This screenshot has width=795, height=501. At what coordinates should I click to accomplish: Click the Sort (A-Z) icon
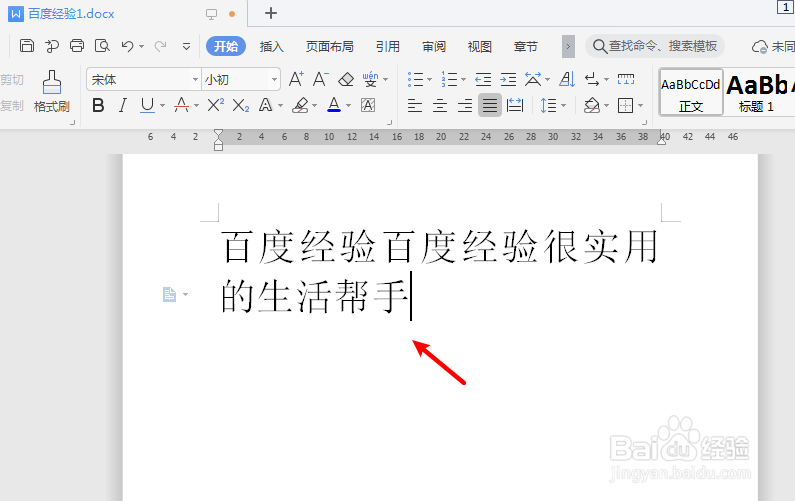[x=567, y=79]
